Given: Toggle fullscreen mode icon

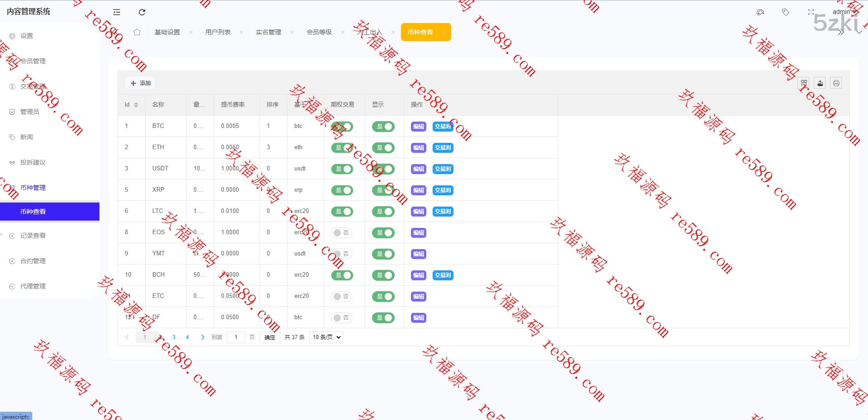Looking at the screenshot, I should [x=811, y=12].
